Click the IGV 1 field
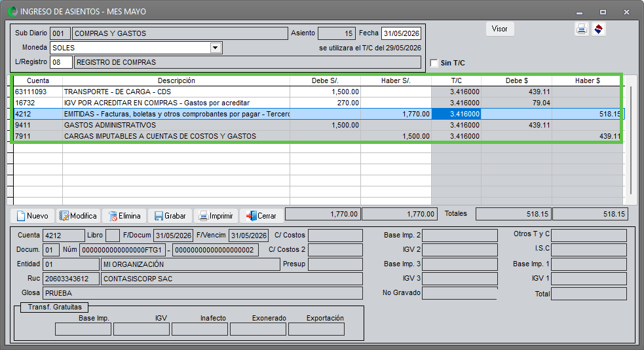Viewport: 644px width, 350px height. (589, 279)
